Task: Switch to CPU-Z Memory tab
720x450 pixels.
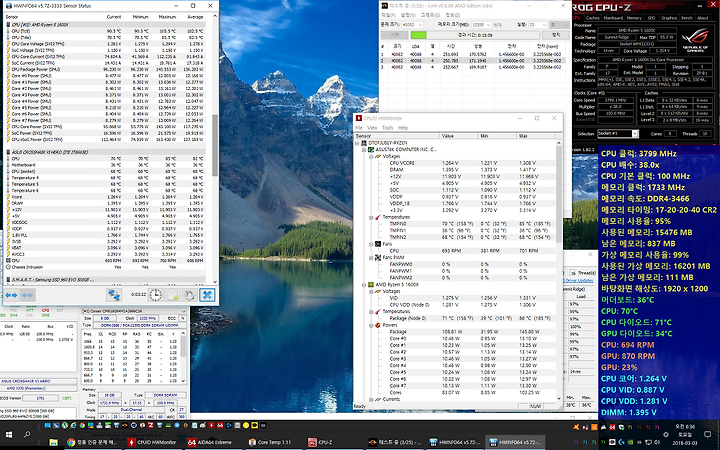Action: (634, 18)
